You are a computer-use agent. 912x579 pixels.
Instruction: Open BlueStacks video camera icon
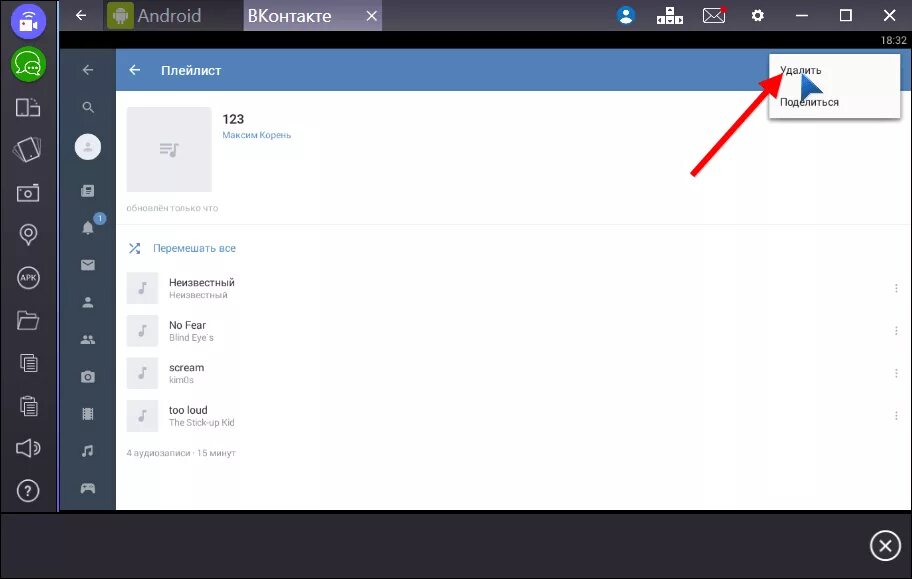28,21
